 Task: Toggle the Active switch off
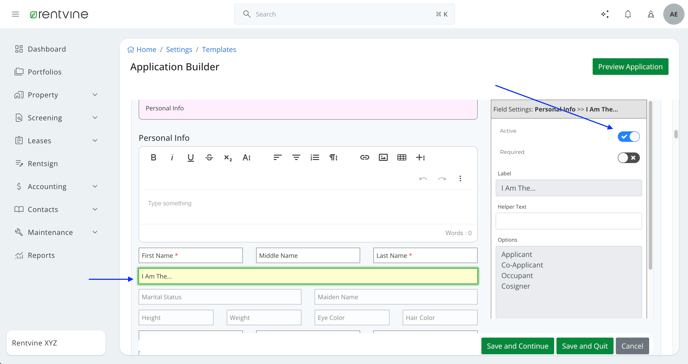[628, 136]
